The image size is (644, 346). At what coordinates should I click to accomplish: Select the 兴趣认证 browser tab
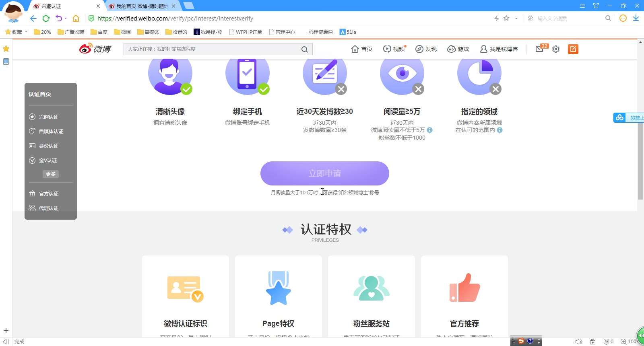pyautogui.click(x=66, y=6)
